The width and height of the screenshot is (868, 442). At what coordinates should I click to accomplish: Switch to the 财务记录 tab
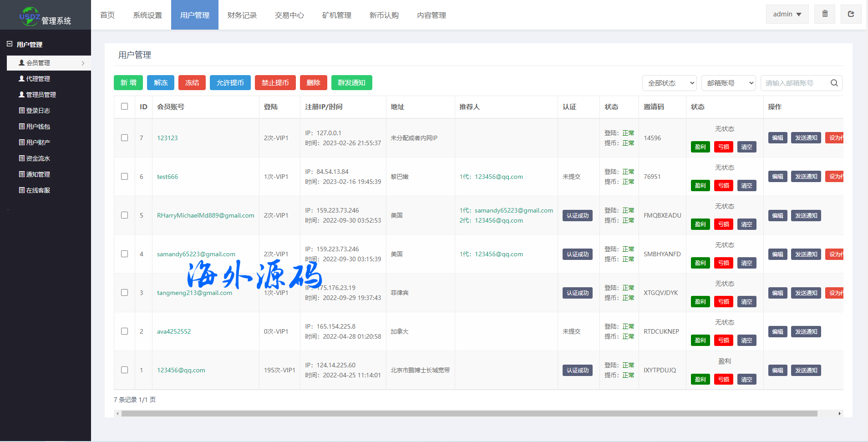coord(242,15)
